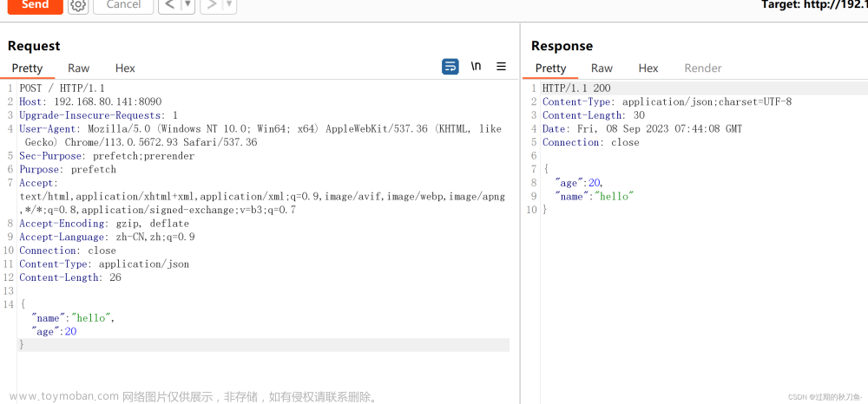This screenshot has height=404, width=868.
Task: Click the request Connection: close line
Action: 68,251
